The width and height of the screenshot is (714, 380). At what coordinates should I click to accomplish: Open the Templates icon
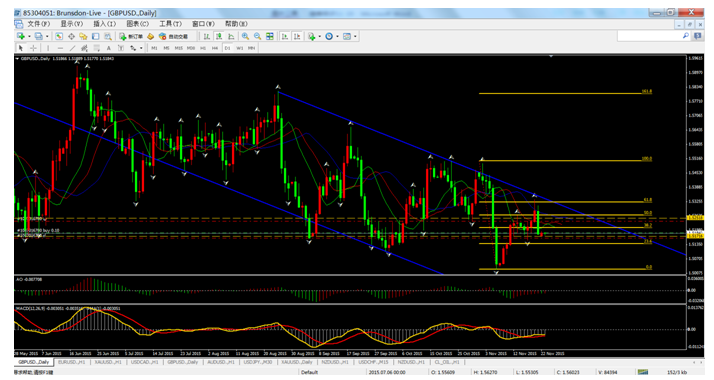(x=347, y=36)
